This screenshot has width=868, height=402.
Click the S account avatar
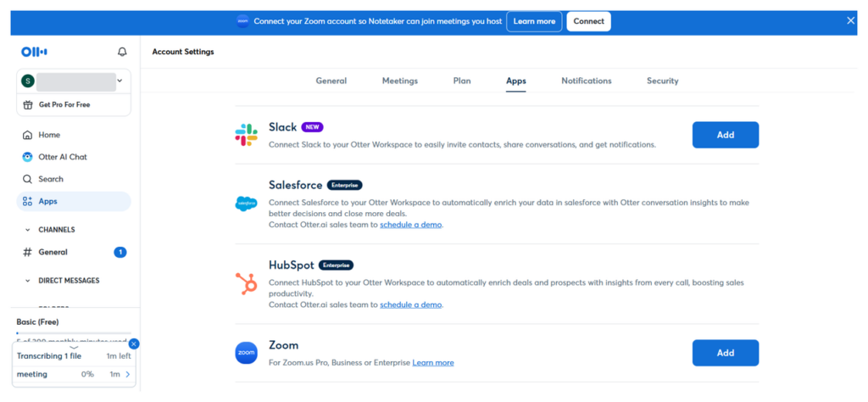28,81
